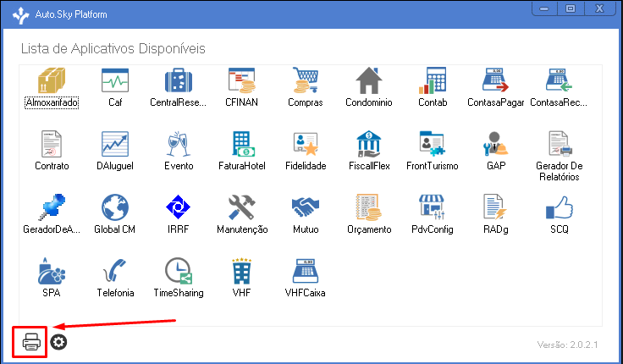
Task: Minimize the Auto.Sky Platform window
Action: [x=544, y=8]
